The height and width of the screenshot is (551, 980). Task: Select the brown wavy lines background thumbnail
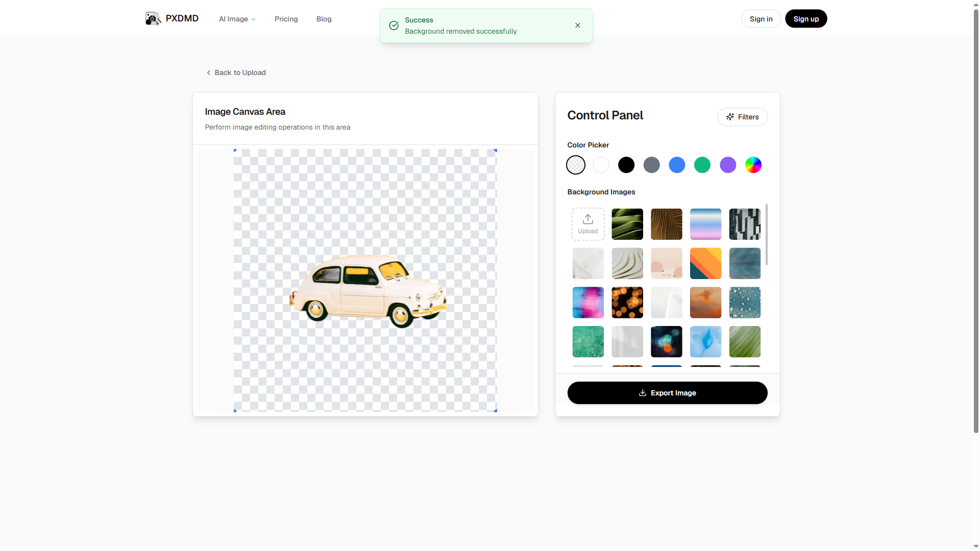point(667,224)
